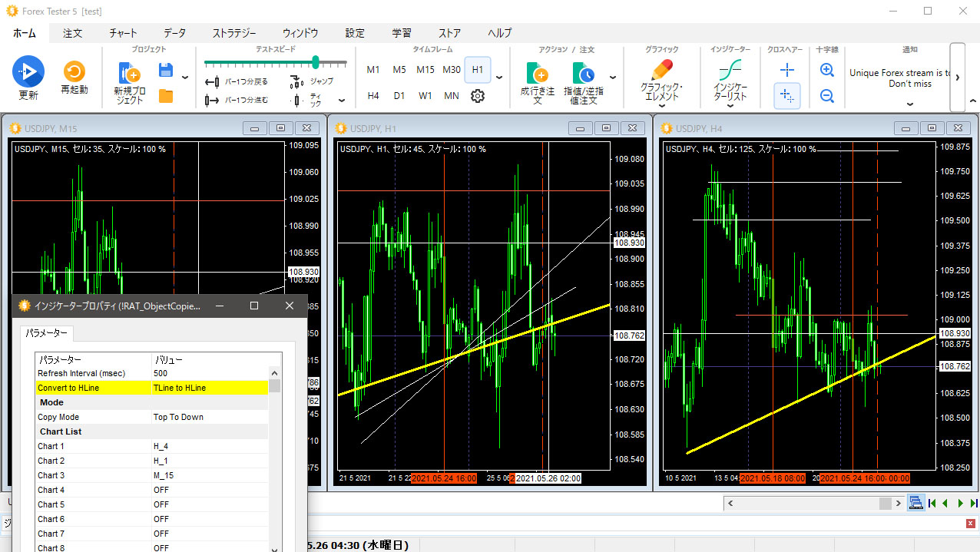Viewport: 980px width, 552px height.
Task: Click the テストスピード slider handle
Action: tap(315, 62)
